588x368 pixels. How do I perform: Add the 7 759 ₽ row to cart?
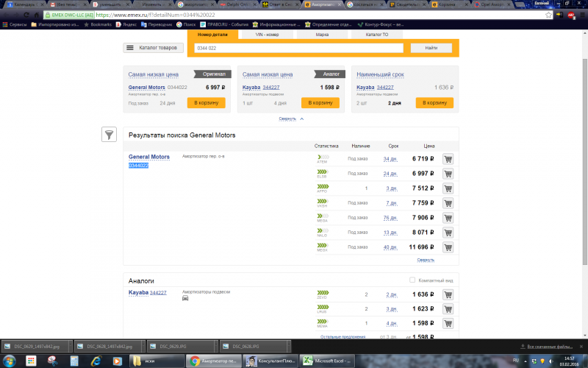(448, 203)
